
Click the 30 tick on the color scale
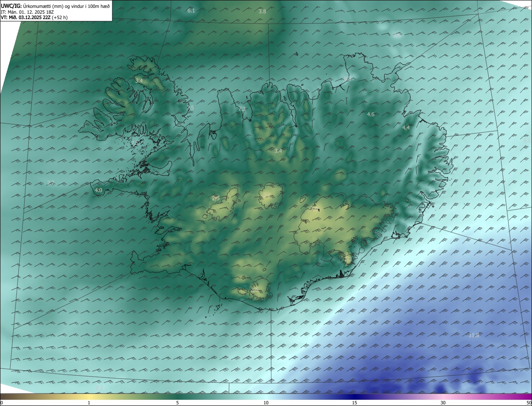[x=443, y=403]
